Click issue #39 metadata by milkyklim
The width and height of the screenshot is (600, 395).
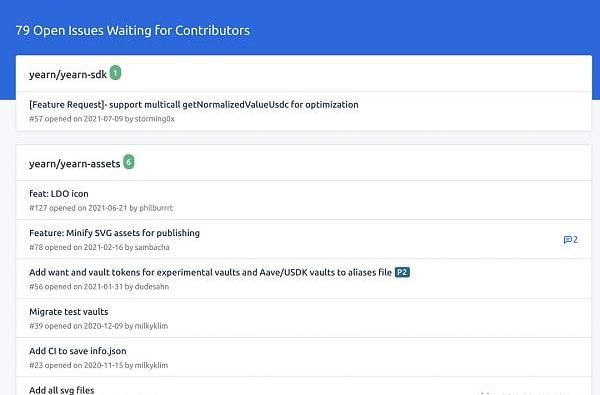pos(98,326)
